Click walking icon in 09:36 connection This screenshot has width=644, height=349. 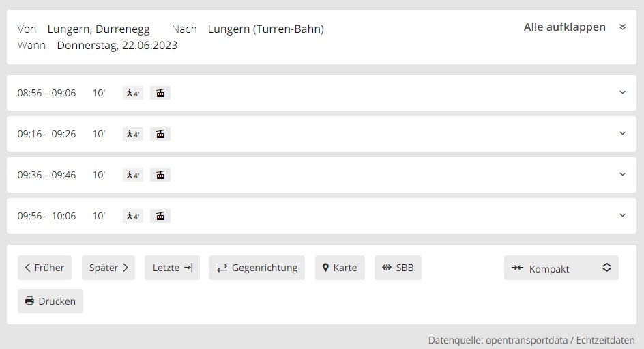[x=133, y=175]
